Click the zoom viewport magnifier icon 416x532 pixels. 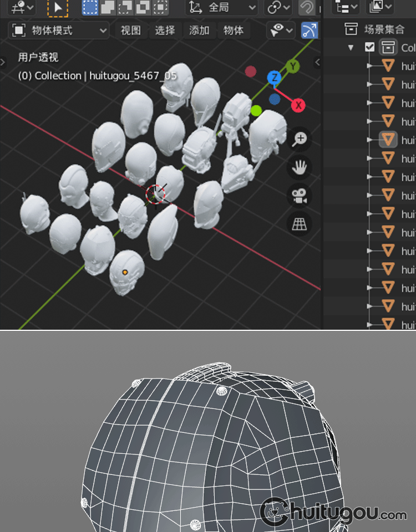[299, 139]
